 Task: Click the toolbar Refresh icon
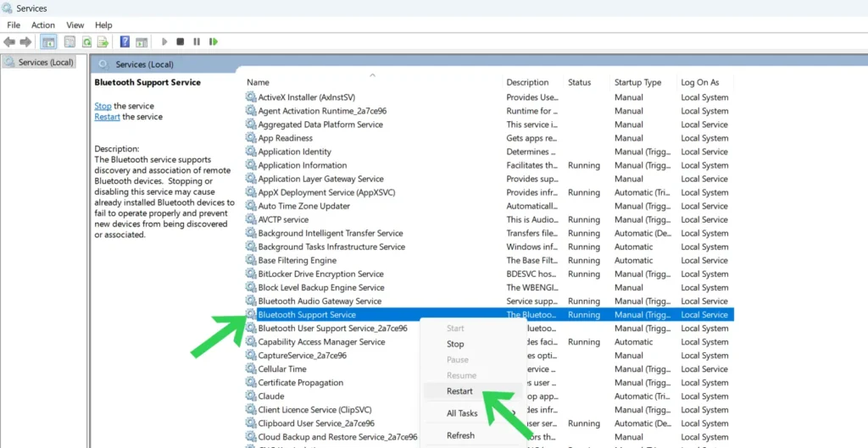coord(87,41)
